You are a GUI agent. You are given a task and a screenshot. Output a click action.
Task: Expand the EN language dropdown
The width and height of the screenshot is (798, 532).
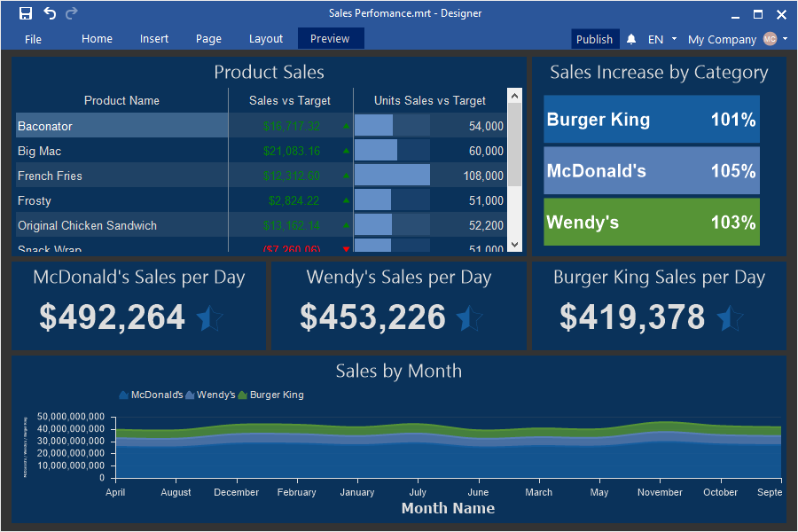coord(675,39)
